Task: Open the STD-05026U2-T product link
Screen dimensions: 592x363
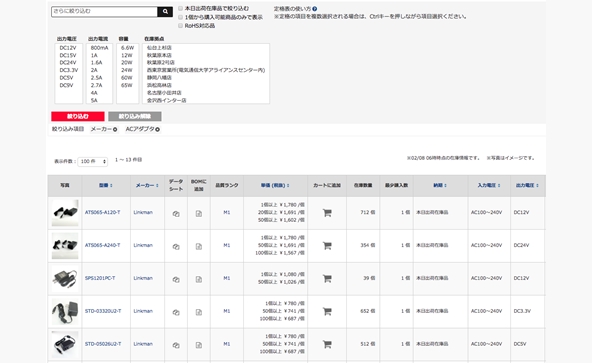Action: tap(103, 344)
